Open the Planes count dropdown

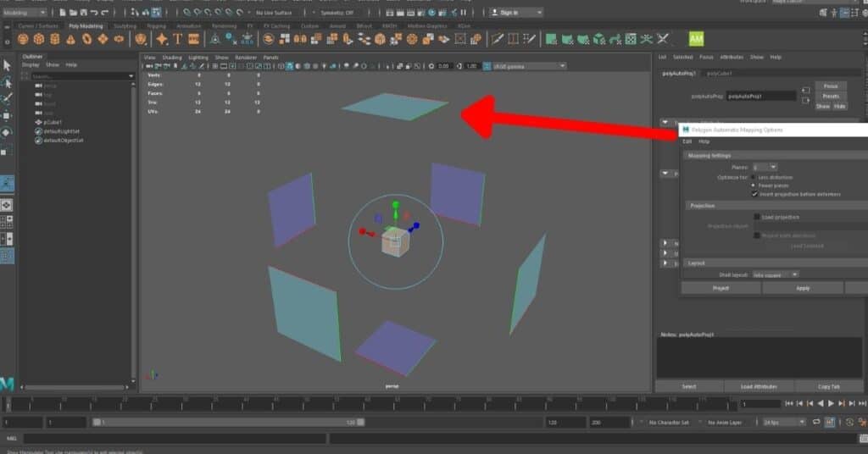765,167
